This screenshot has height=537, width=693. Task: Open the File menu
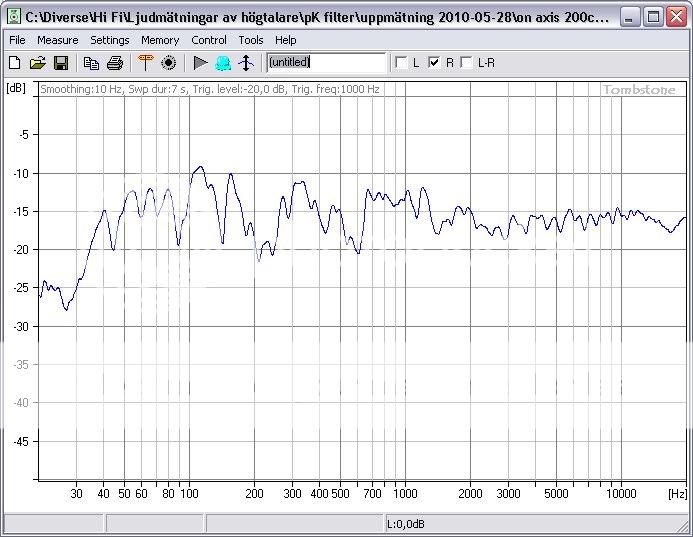click(x=17, y=40)
